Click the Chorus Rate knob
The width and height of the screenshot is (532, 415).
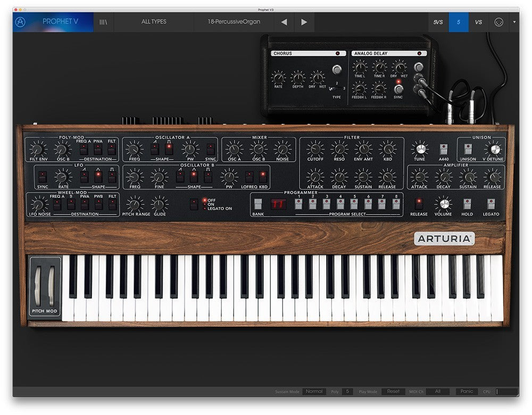tap(278, 78)
